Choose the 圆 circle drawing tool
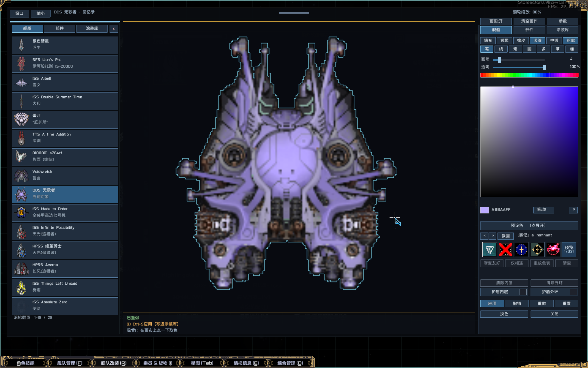 pyautogui.click(x=529, y=49)
